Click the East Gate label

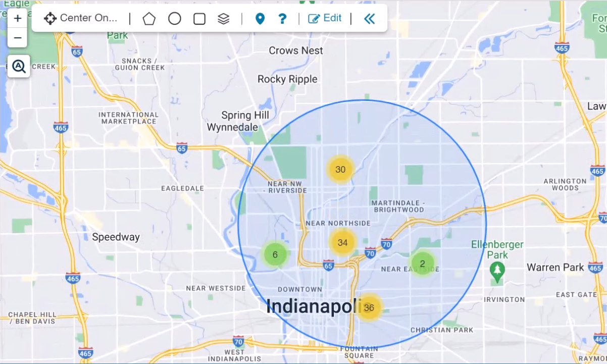coord(576,294)
